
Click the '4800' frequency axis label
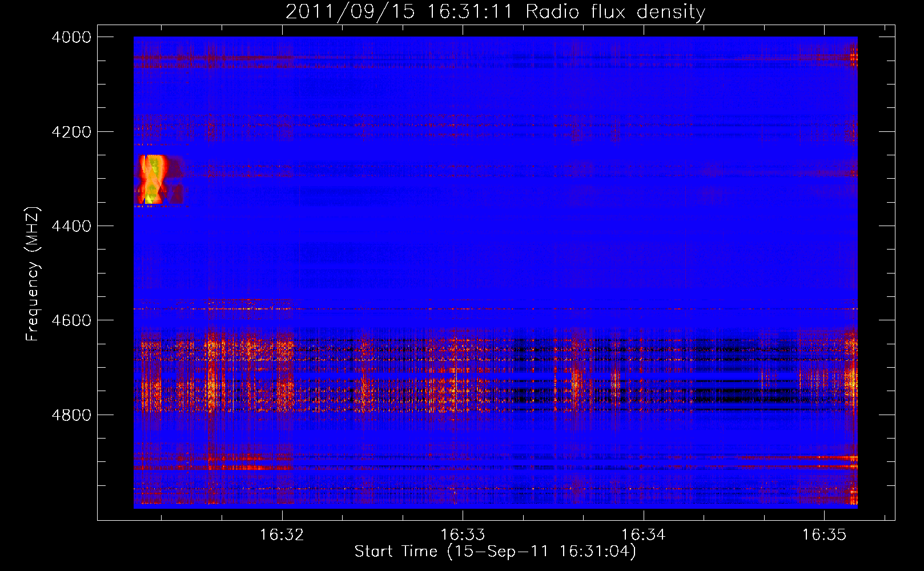[x=71, y=415]
